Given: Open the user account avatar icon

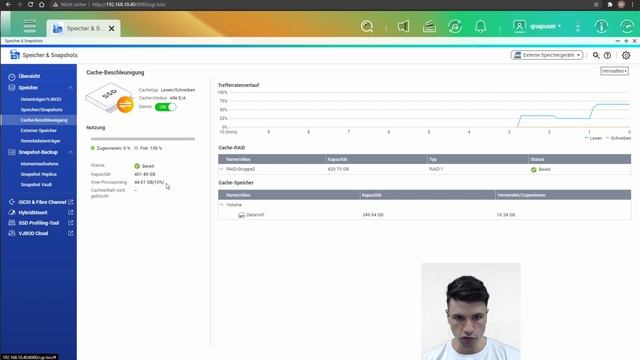Looking at the screenshot, I should pos(519,26).
